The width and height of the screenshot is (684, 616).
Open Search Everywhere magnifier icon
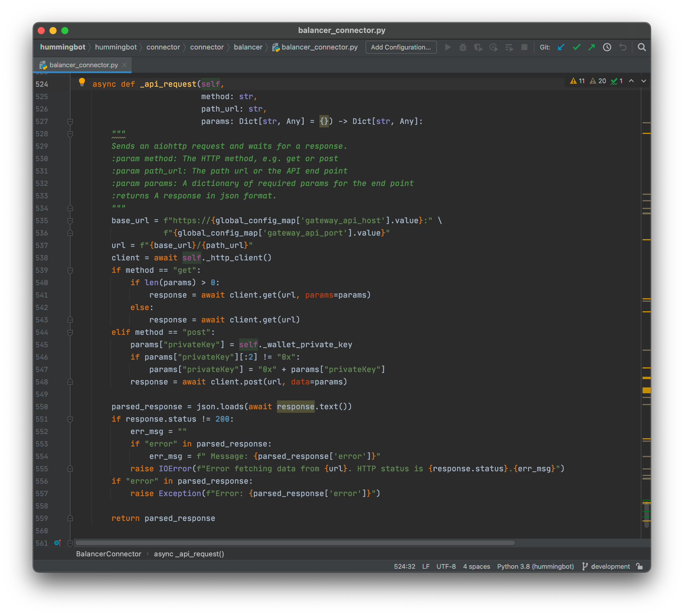[x=642, y=47]
